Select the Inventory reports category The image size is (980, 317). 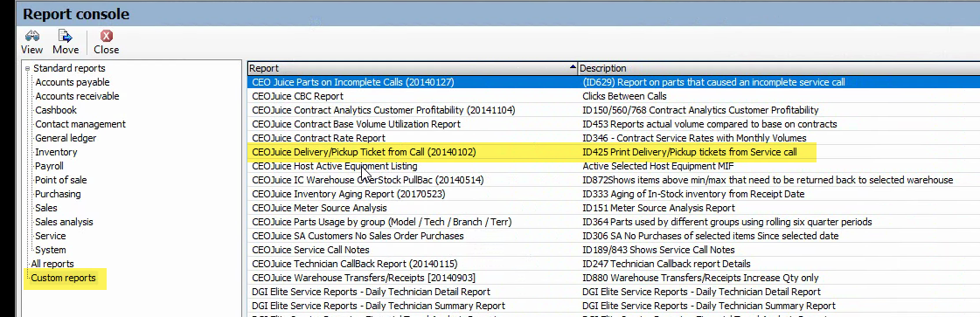(x=56, y=152)
